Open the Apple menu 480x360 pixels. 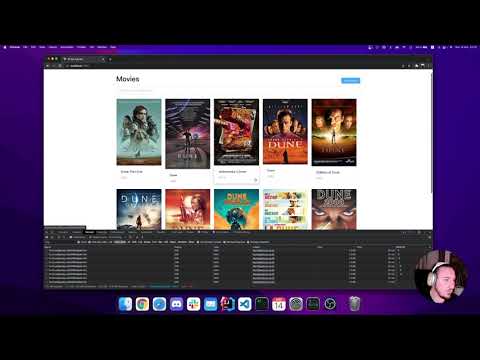point(5,47)
